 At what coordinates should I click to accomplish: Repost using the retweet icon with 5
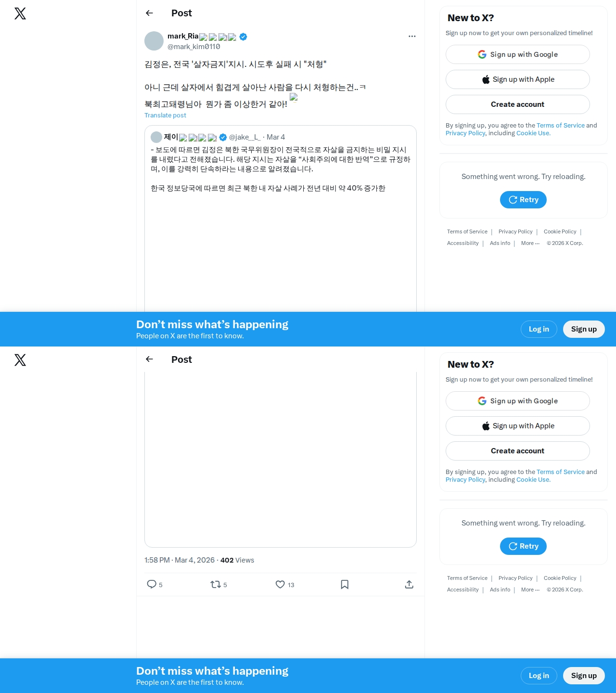[x=218, y=584]
